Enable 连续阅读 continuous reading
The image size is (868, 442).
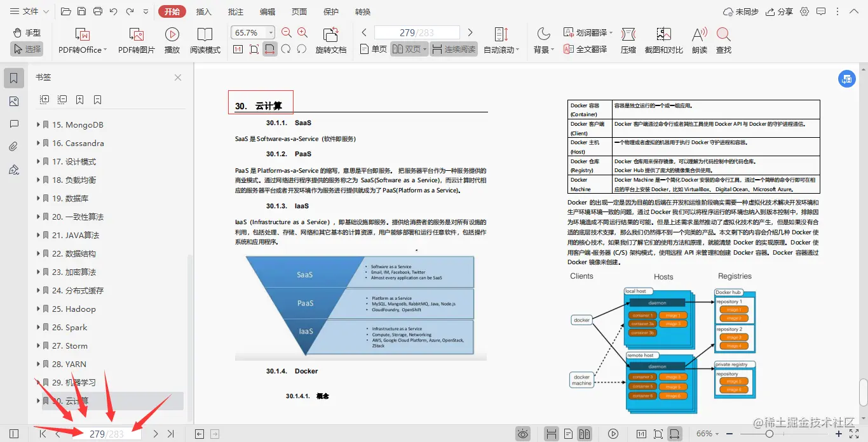[453, 48]
